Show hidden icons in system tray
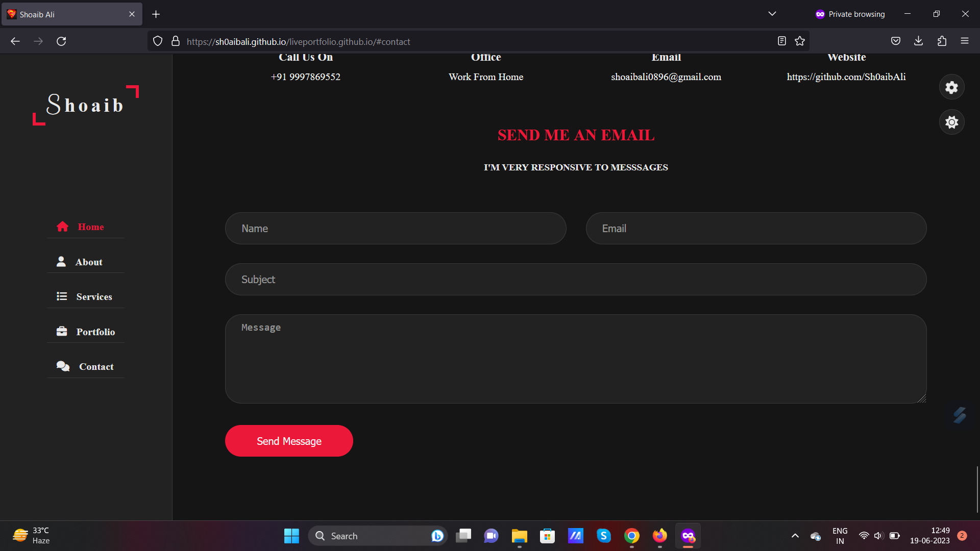Viewport: 980px width, 551px height. click(x=795, y=536)
